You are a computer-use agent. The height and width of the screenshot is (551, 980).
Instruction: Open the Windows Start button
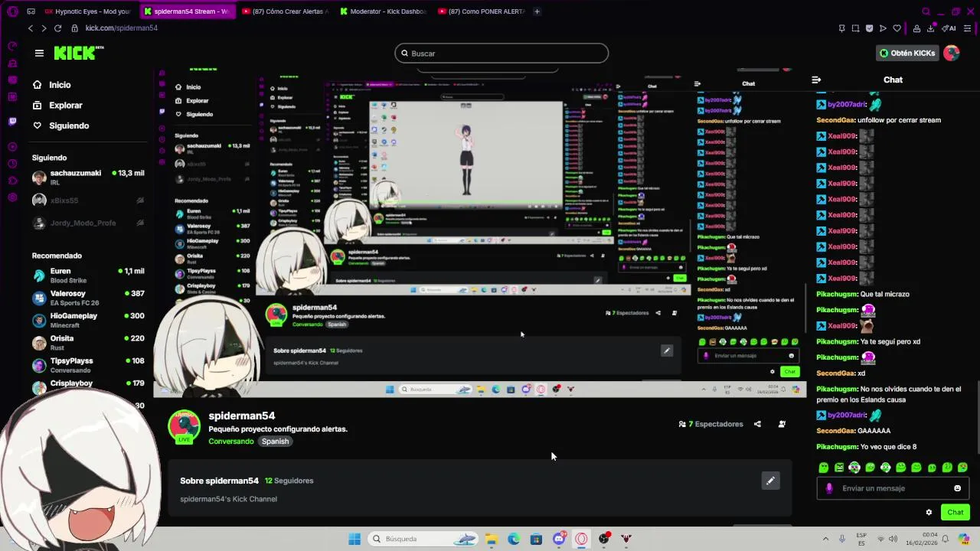pyautogui.click(x=354, y=539)
